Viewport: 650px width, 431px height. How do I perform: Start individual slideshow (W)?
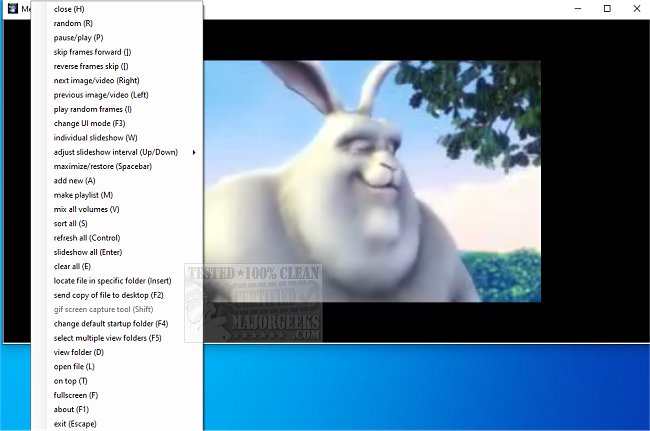[x=95, y=137]
